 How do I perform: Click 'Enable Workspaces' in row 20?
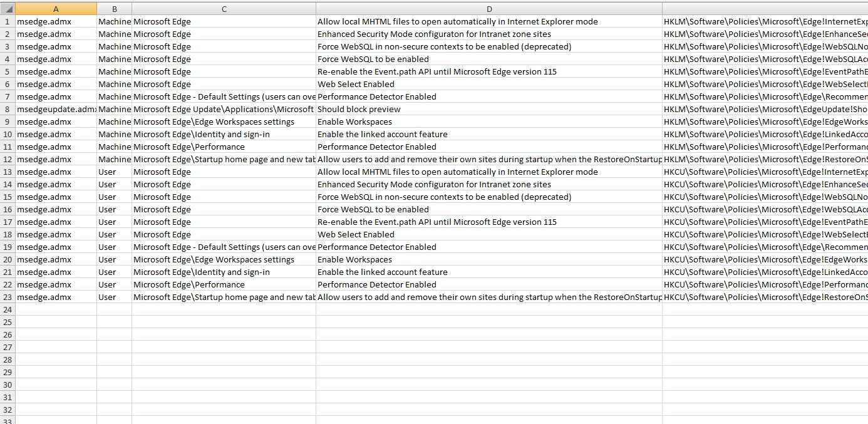click(489, 259)
